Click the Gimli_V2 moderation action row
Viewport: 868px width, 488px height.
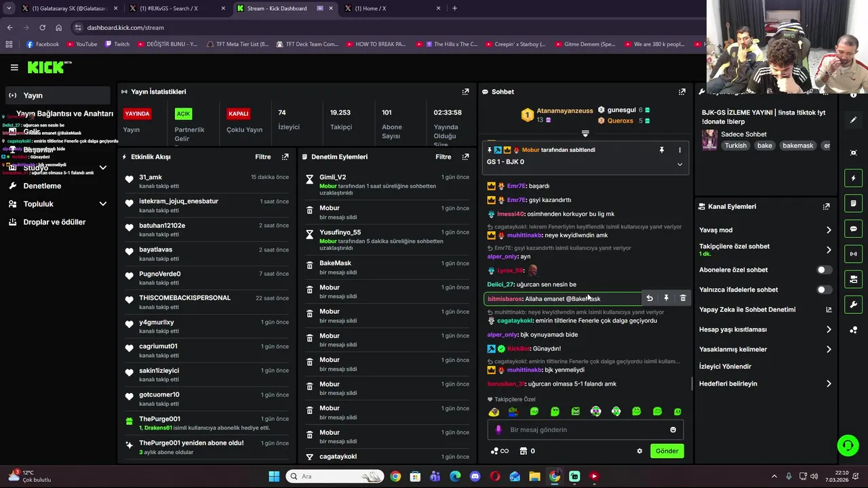point(387,184)
